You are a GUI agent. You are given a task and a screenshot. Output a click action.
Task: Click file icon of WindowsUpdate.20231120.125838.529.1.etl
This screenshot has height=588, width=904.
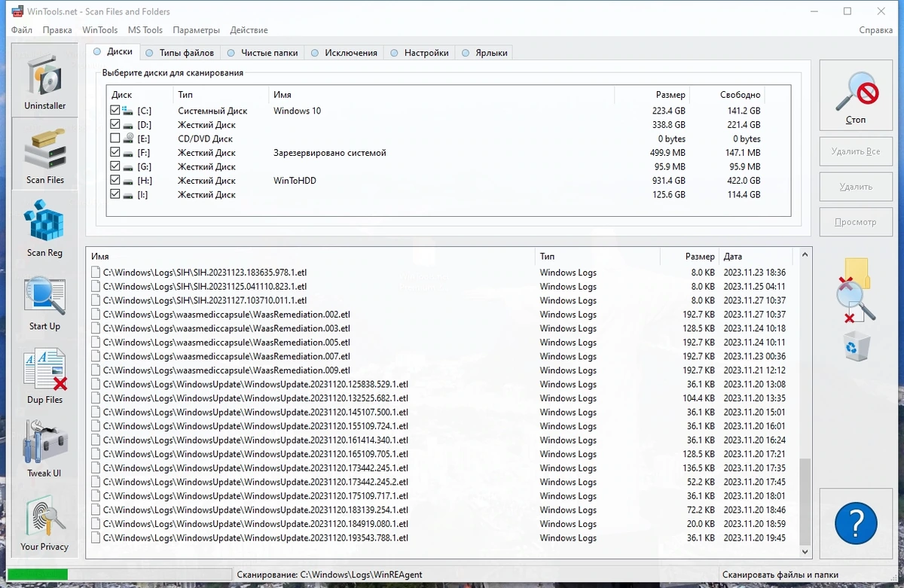96,384
